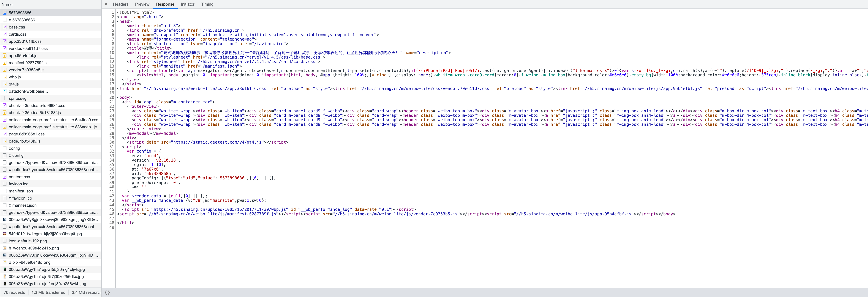
Task: Click the file icon next to app.33d161f6.css
Action: (5, 41)
